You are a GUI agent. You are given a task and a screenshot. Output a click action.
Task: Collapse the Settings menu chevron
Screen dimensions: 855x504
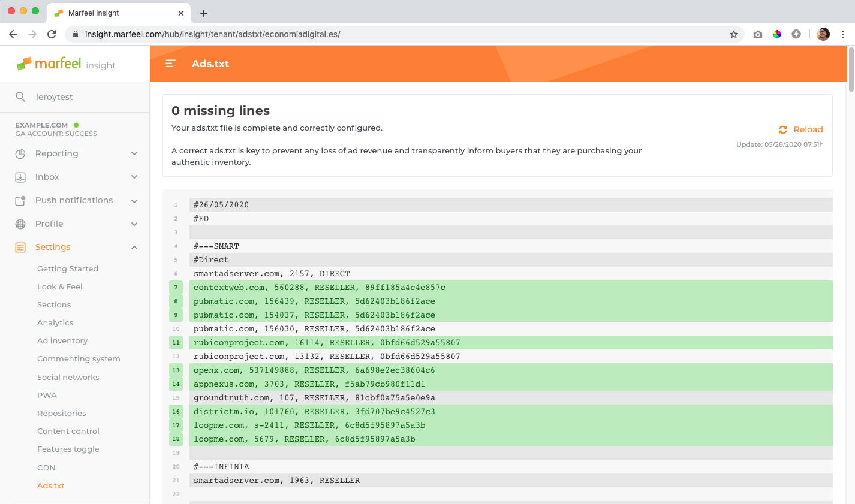pos(134,247)
